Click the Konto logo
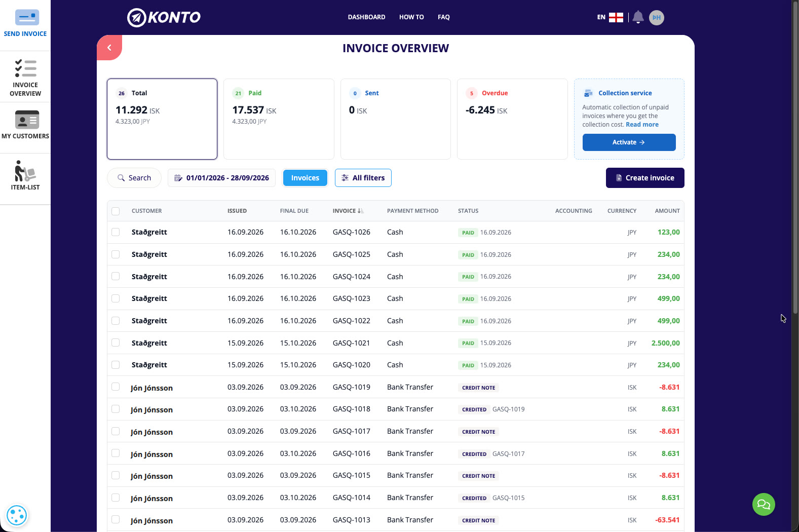 (164, 17)
